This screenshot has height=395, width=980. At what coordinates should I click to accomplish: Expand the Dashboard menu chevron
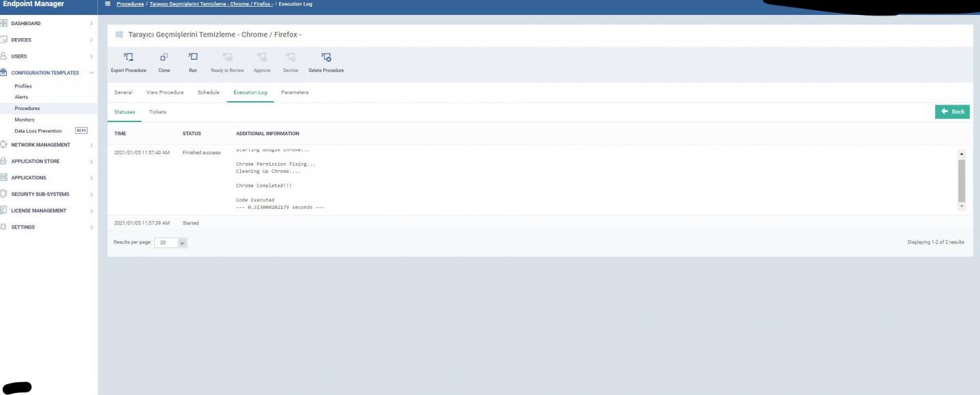pos(91,24)
